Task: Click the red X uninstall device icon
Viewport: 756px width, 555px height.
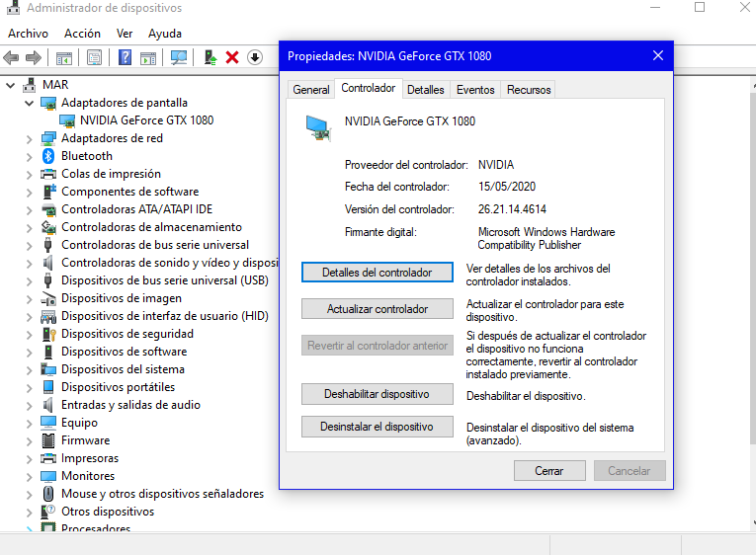Action: tap(232, 57)
